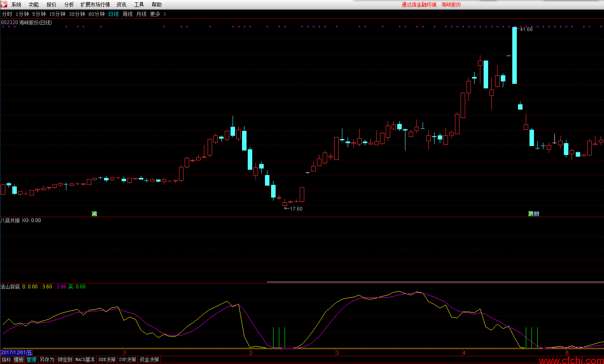Screen dimensions: 604x364
Task: Select the 日线 daily period tab
Action: (113, 14)
